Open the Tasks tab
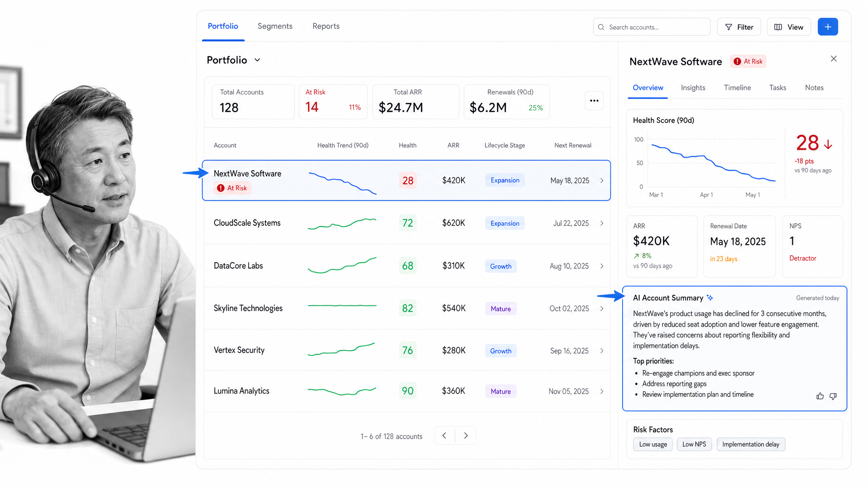The height and width of the screenshot is (488, 868). (777, 88)
